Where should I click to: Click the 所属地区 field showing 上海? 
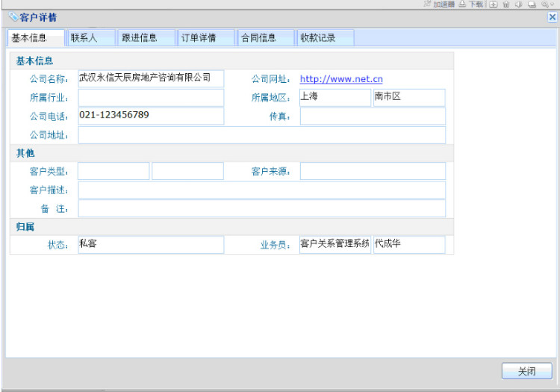(335, 98)
